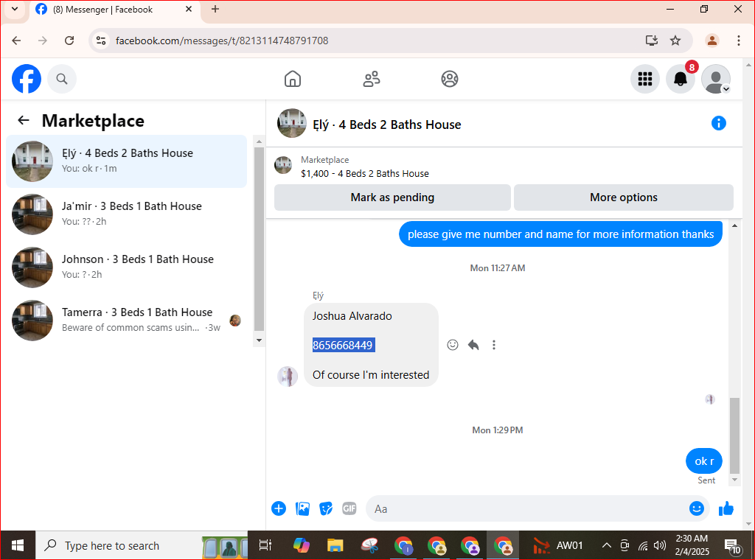Click the Messenger Facebook browser tab
The image size is (755, 560).
click(x=114, y=10)
